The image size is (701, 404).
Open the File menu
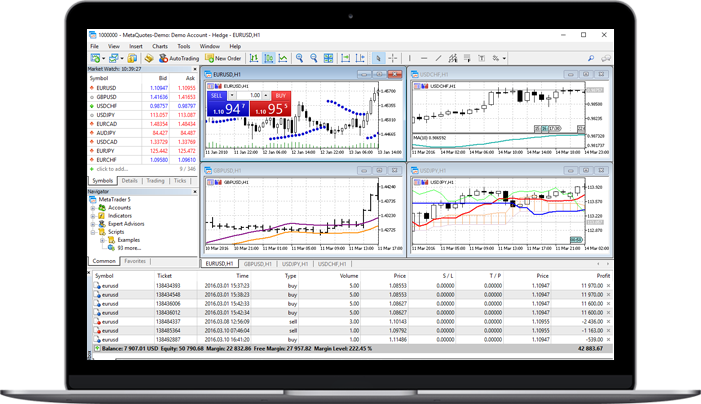click(x=94, y=46)
